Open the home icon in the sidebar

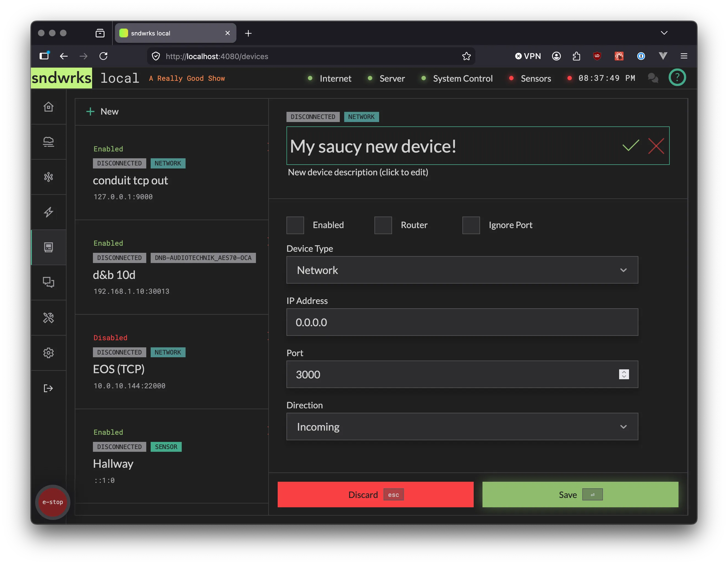pyautogui.click(x=48, y=107)
